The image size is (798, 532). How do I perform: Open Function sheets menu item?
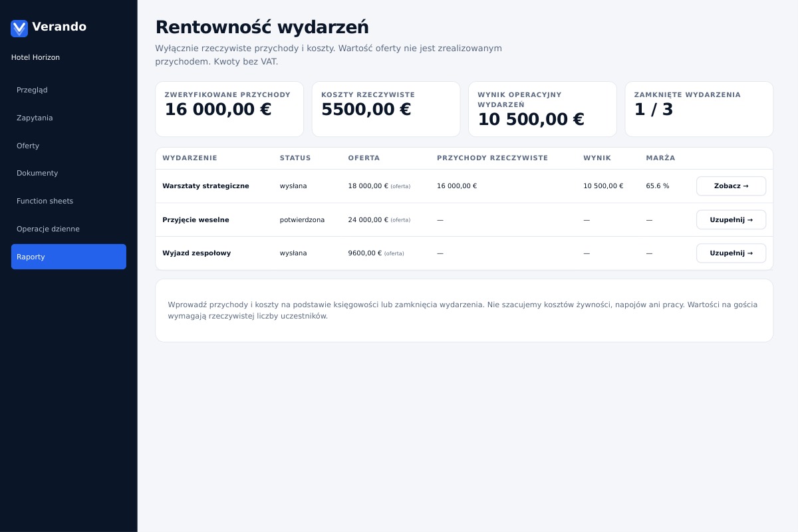coord(68,201)
